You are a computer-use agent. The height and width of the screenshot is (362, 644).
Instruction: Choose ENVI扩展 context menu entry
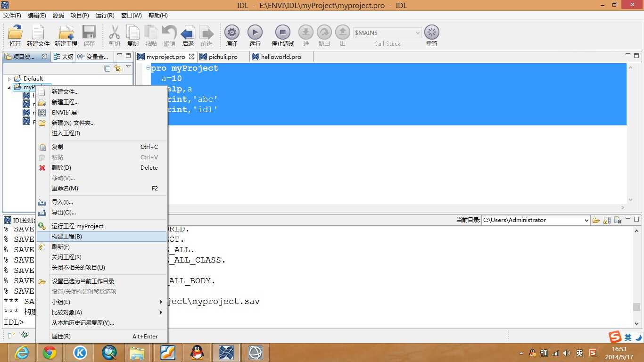pos(102,112)
